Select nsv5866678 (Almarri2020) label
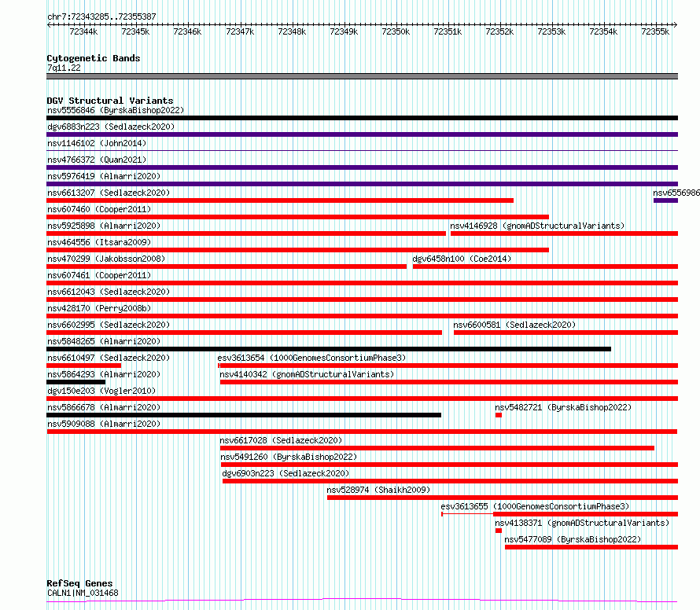 click(104, 407)
